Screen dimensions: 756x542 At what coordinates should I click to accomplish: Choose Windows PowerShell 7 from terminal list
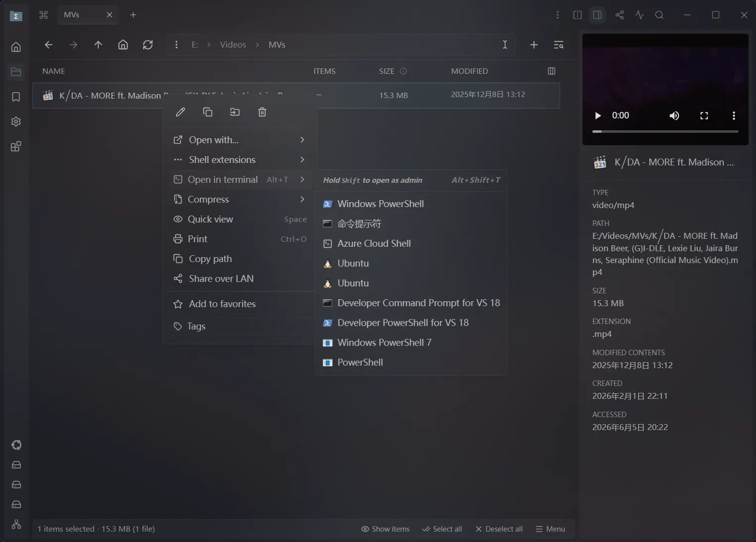point(411,342)
